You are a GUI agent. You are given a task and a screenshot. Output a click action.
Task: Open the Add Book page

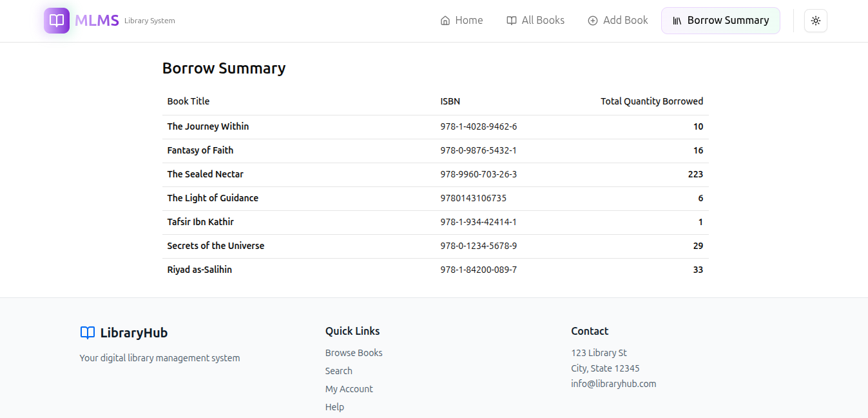(x=618, y=21)
